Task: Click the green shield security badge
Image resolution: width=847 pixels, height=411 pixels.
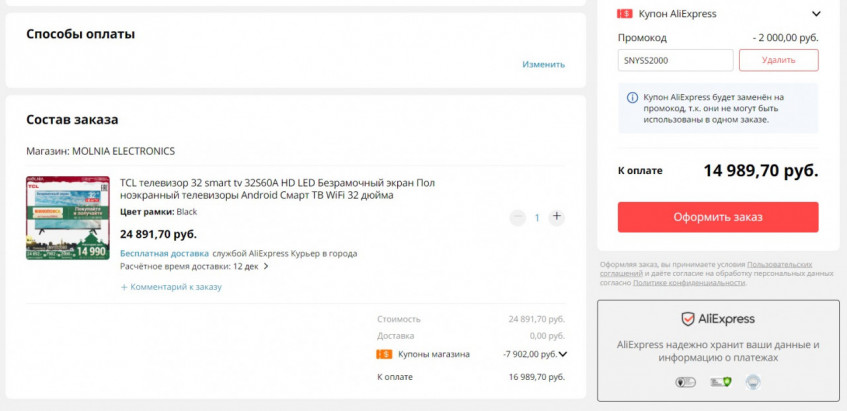Action: click(718, 382)
